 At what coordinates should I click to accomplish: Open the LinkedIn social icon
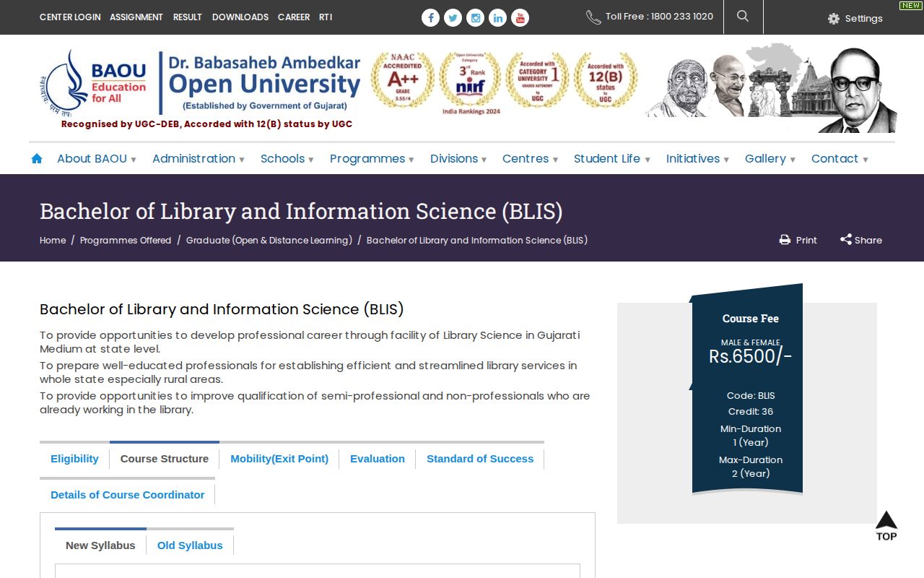(x=497, y=18)
